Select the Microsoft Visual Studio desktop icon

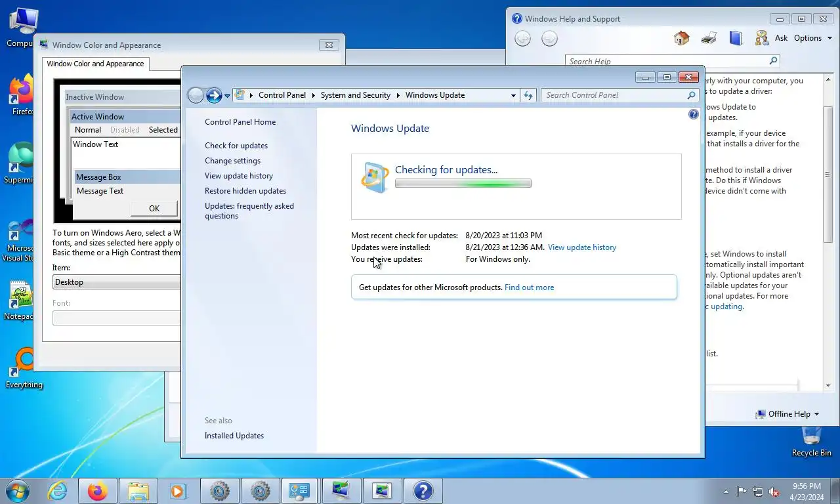[x=20, y=240]
